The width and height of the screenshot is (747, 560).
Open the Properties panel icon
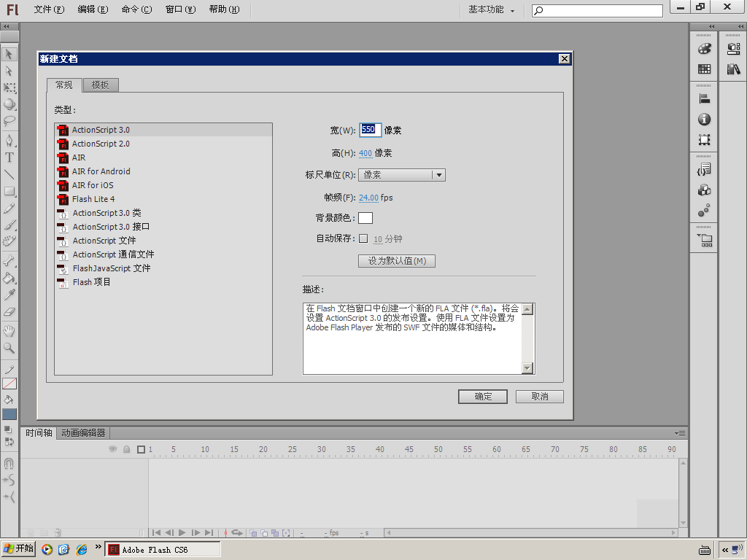[x=733, y=49]
